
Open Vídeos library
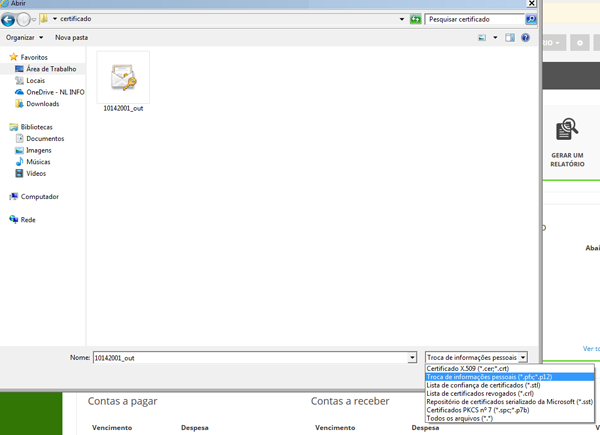tap(31, 173)
